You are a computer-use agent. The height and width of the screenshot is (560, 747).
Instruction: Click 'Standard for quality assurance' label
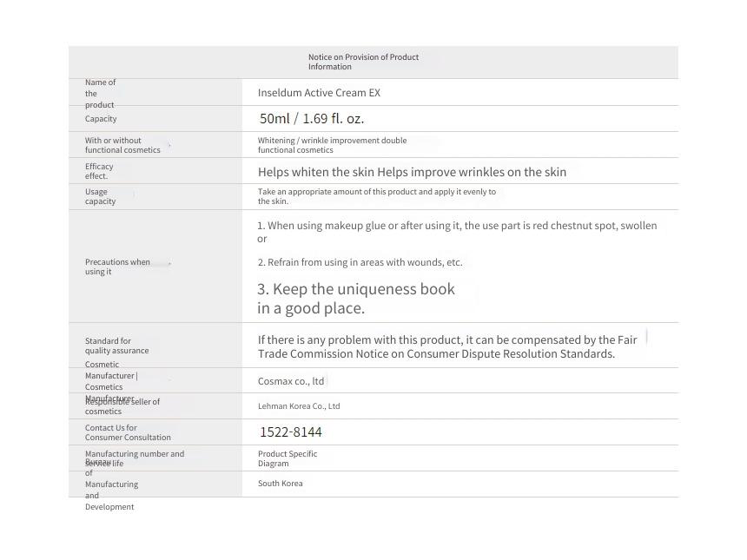116,346
